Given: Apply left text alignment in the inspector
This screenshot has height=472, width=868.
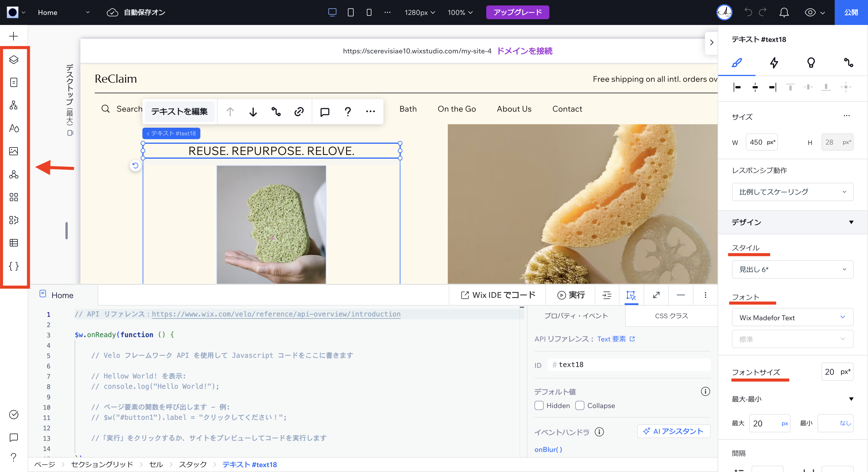Looking at the screenshot, I should point(737,87).
